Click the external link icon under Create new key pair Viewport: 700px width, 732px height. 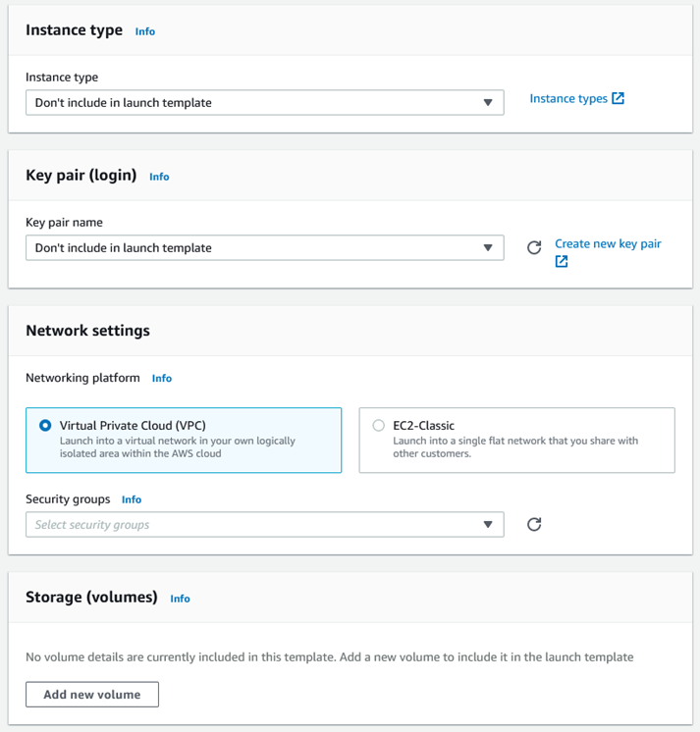click(x=562, y=261)
